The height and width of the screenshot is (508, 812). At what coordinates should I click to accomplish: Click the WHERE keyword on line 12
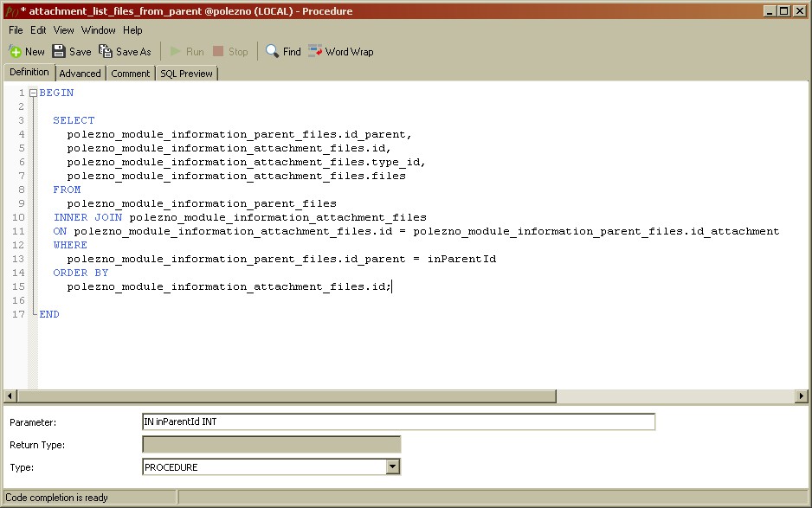pyautogui.click(x=70, y=245)
